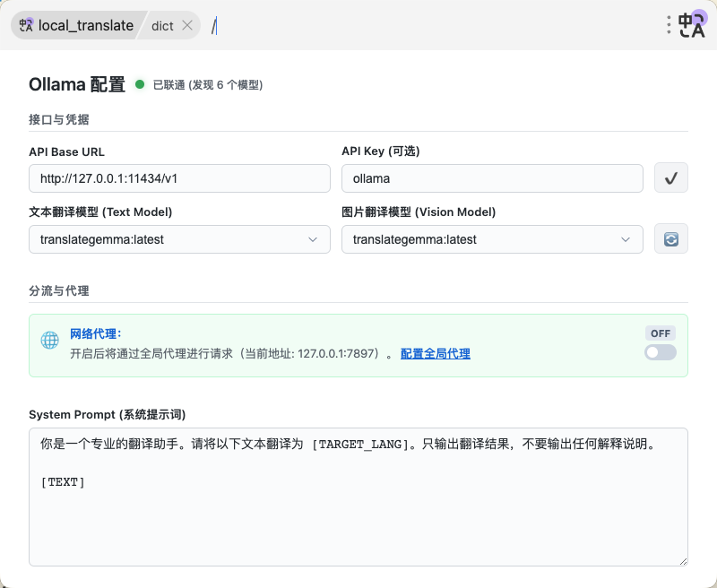
Task: Open the three-dot vertical menu
Action: [669, 25]
